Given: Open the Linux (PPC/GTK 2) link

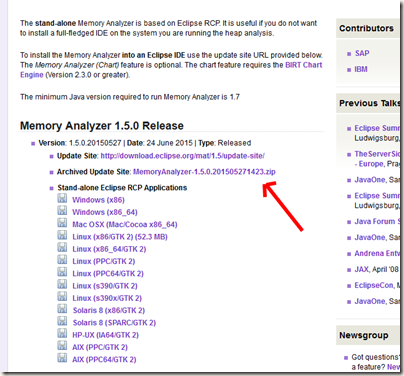Looking at the screenshot, I should 104,261.
